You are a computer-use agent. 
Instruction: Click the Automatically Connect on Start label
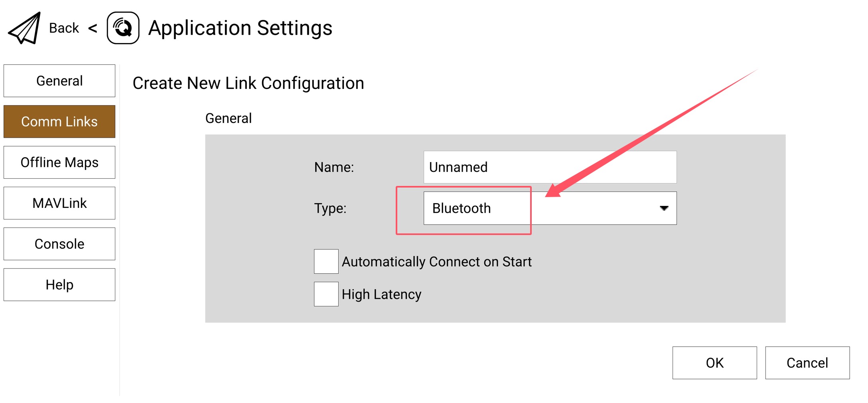(436, 262)
